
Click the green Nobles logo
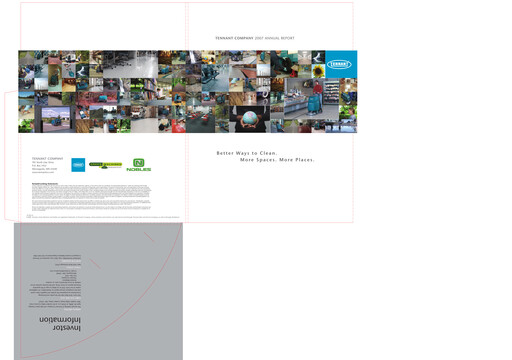pyautogui.click(x=139, y=165)
